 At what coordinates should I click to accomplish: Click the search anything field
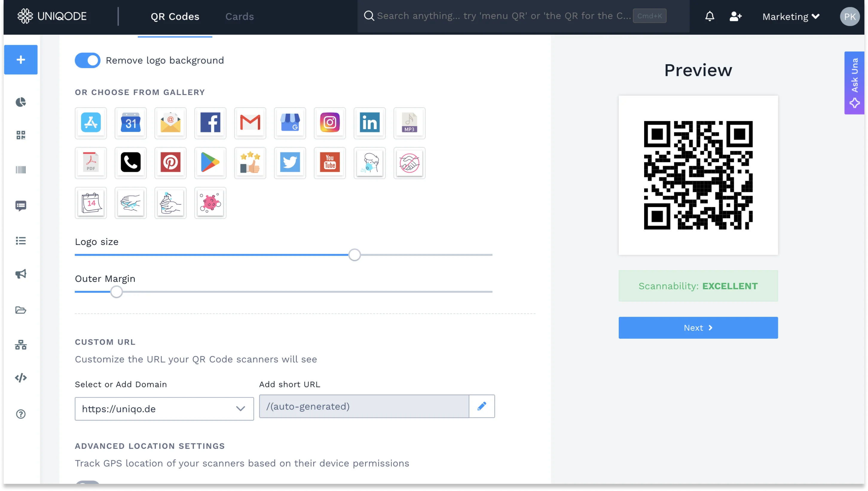point(523,16)
